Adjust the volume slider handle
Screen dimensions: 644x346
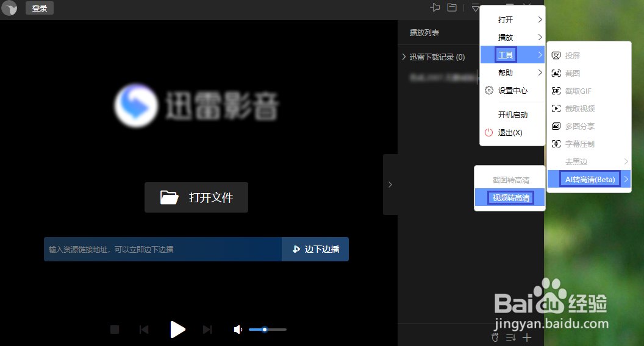point(265,330)
